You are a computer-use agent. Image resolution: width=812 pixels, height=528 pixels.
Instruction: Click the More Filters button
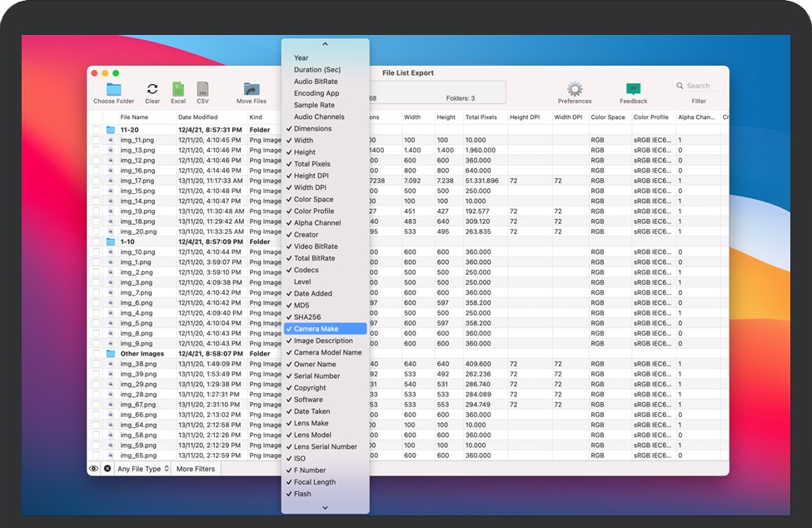pos(196,469)
